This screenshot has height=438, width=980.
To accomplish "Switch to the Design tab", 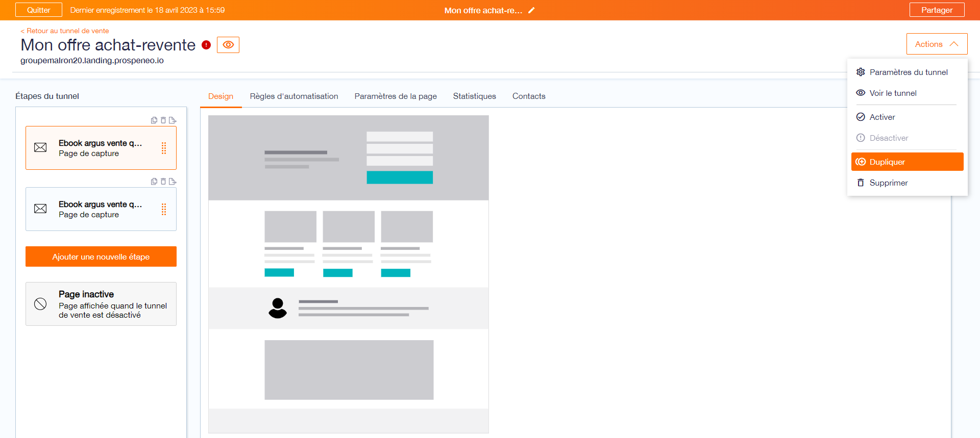I will pos(220,96).
